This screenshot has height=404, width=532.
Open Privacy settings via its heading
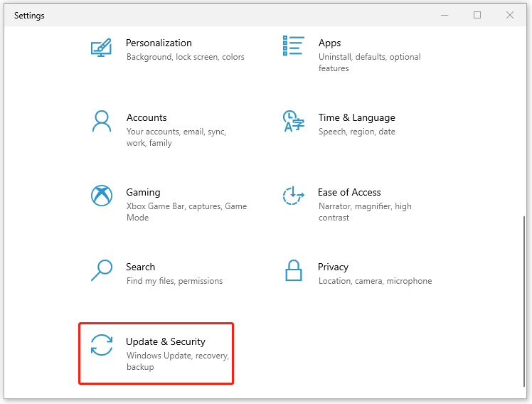(x=333, y=267)
